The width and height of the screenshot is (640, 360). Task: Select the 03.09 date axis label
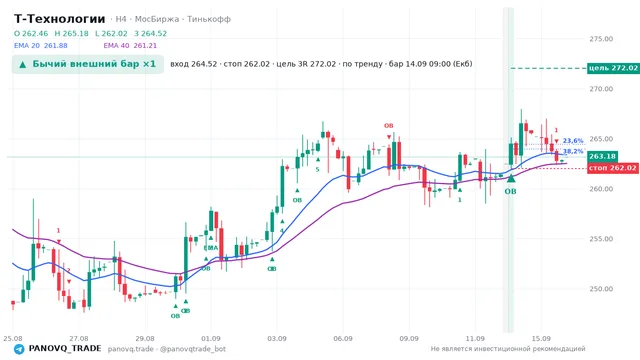tap(277, 338)
